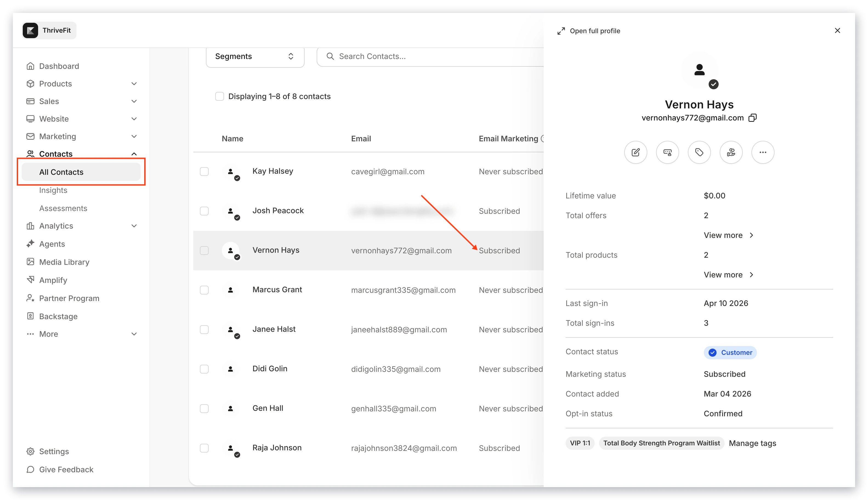The width and height of the screenshot is (868, 500).
Task: Check the Kay Halsey row checkbox
Action: (x=204, y=171)
